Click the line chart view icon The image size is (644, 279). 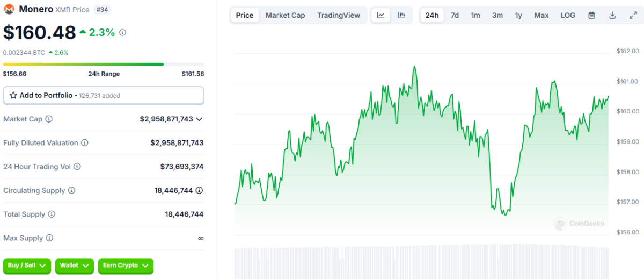pyautogui.click(x=380, y=15)
